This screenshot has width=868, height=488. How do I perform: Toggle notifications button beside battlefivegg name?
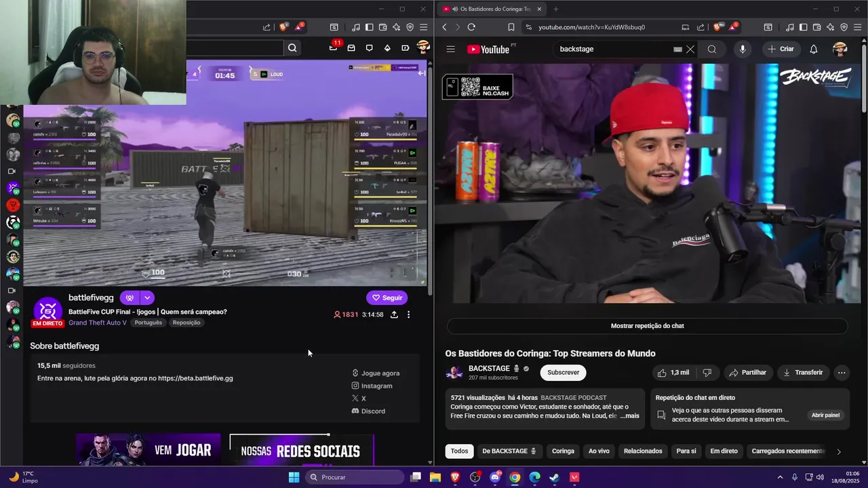point(130,298)
